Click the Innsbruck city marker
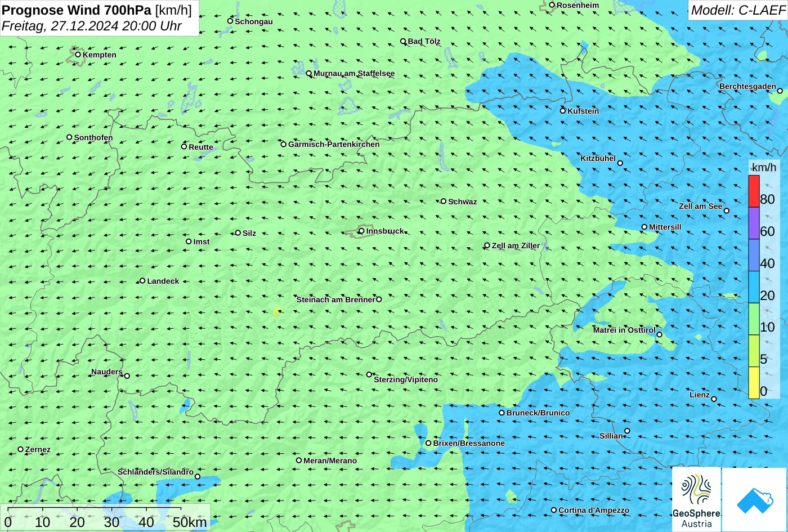 tap(361, 231)
